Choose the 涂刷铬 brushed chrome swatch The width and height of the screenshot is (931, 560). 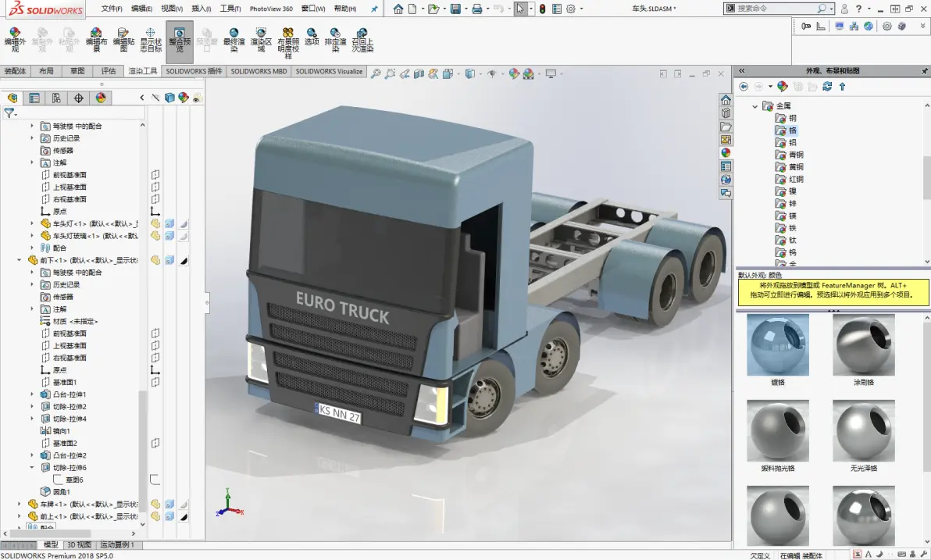[x=863, y=346]
